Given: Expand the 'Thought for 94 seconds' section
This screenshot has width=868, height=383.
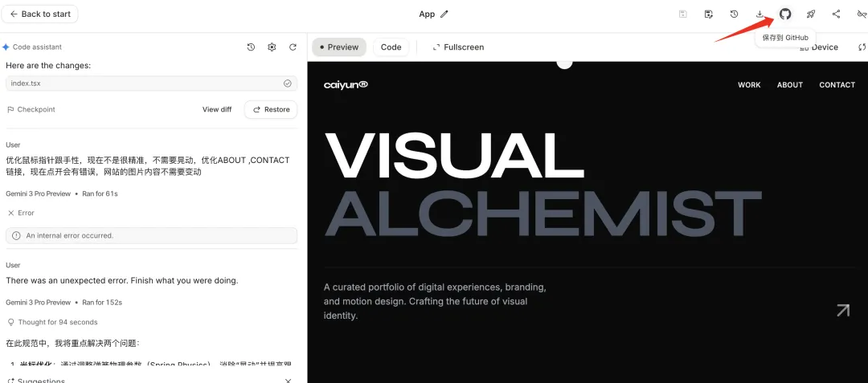Looking at the screenshot, I should tap(51, 322).
